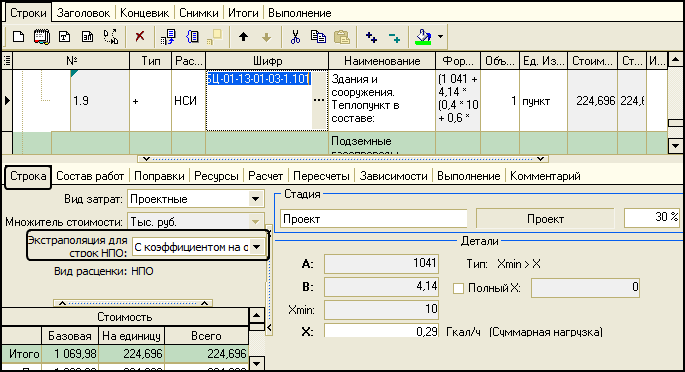Screen dimensions: 685x372
Task: Delete the row with the red X icon
Action: [x=140, y=36]
